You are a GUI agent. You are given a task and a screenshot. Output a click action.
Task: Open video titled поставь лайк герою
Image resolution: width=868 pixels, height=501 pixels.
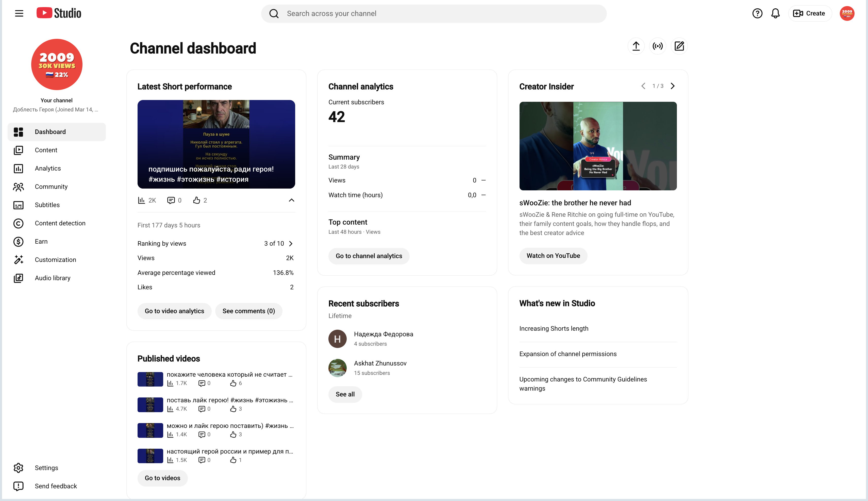click(230, 400)
